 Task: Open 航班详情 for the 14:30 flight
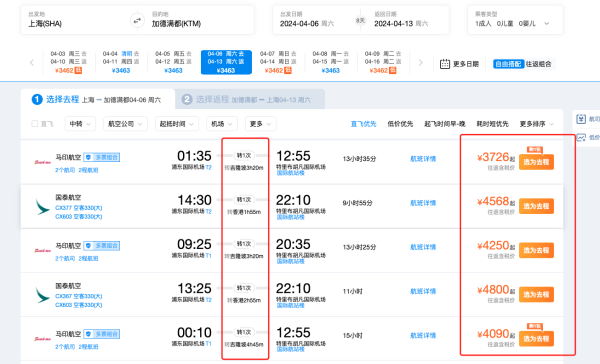point(423,203)
